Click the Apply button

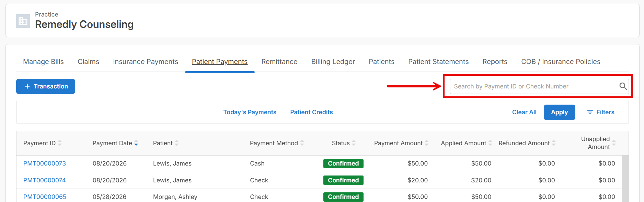(559, 112)
